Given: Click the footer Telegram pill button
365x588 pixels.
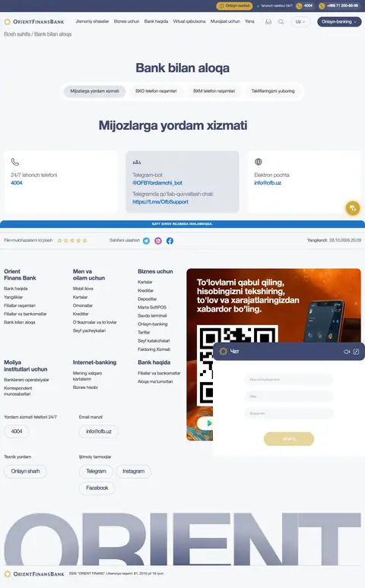Looking at the screenshot, I should click(x=96, y=471).
